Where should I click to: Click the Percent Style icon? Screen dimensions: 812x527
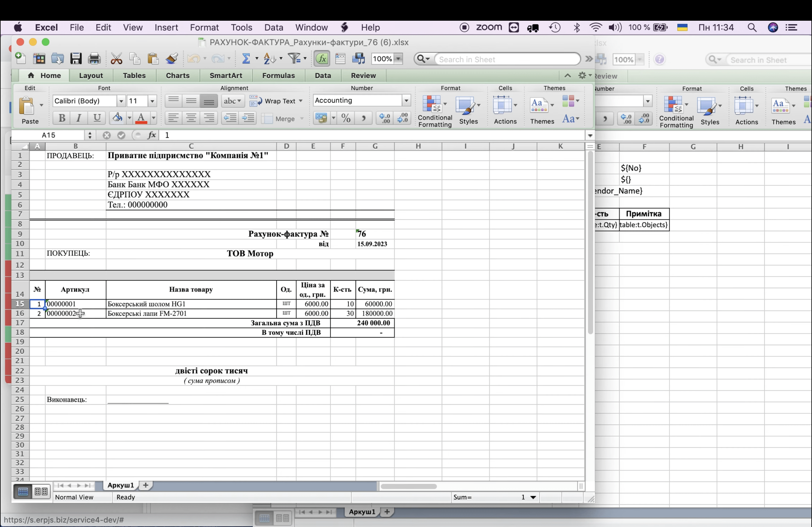coord(346,118)
